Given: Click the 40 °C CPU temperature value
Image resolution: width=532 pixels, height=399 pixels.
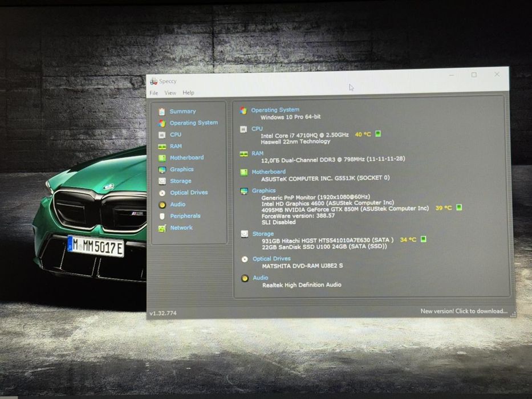Looking at the screenshot, I should pos(363,135).
